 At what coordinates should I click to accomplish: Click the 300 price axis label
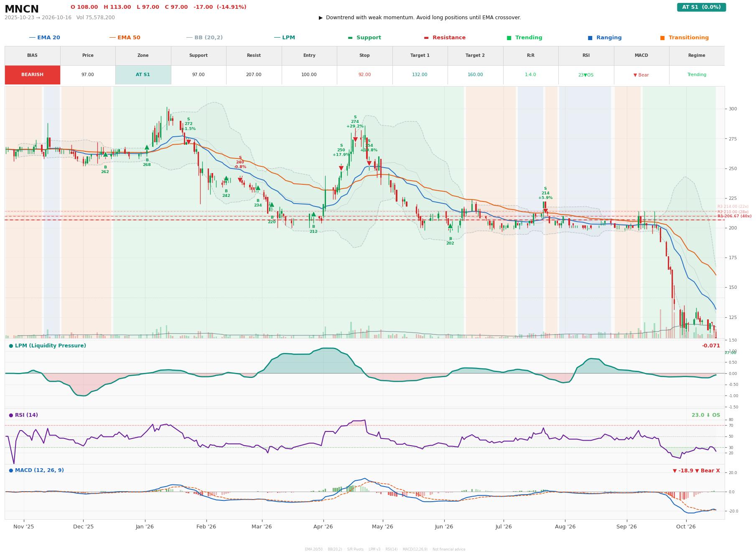pyautogui.click(x=733, y=109)
